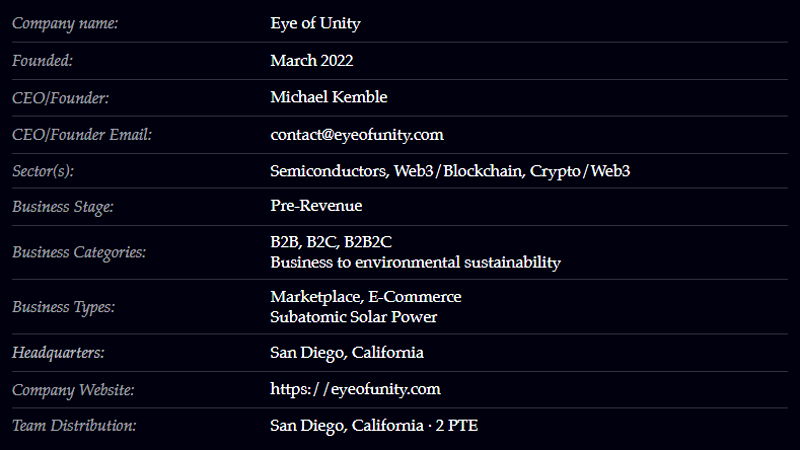Click San Diego, California headquarters value

(x=346, y=353)
